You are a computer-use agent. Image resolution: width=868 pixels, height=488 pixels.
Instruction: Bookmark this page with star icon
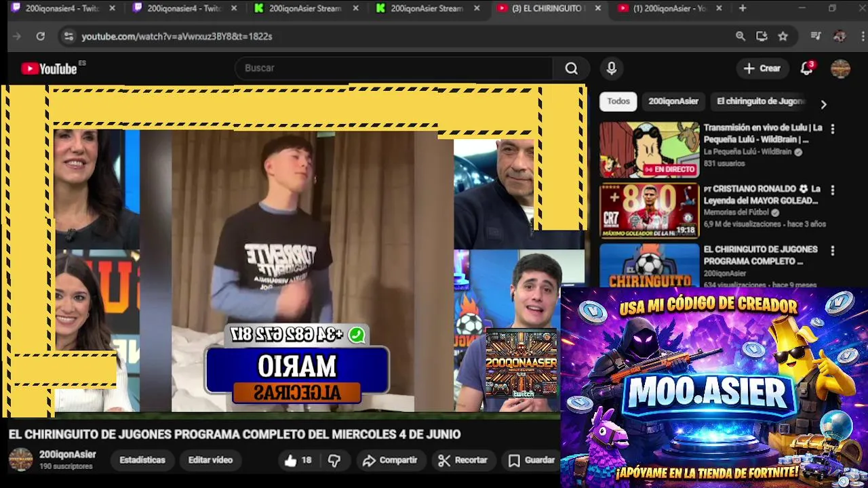click(783, 37)
